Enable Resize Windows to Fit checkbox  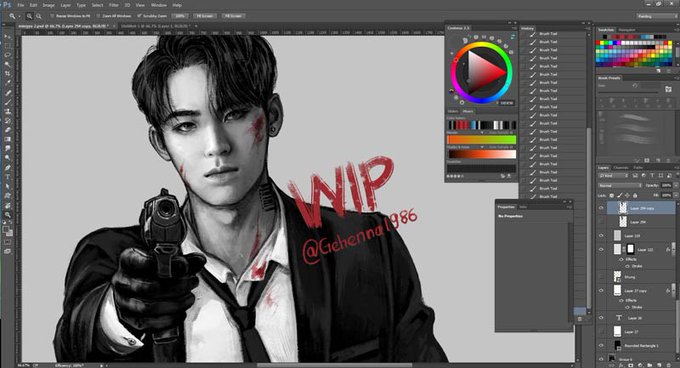tap(52, 16)
